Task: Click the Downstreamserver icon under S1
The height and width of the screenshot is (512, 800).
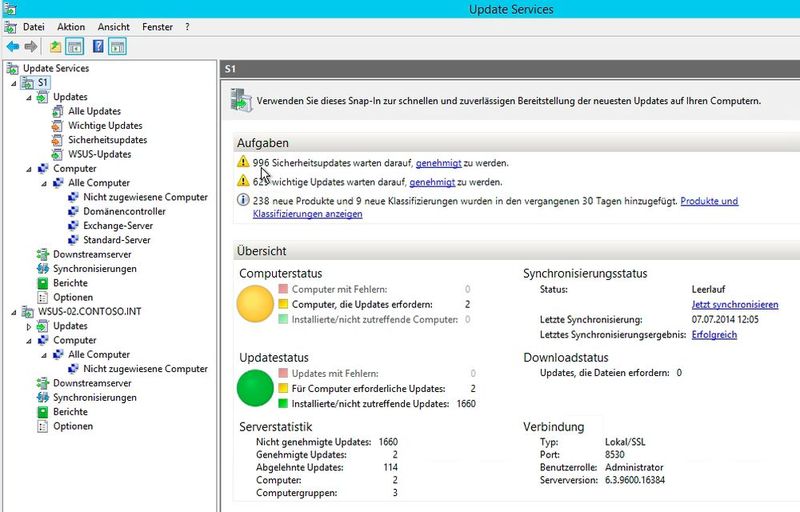Action: [x=43, y=254]
